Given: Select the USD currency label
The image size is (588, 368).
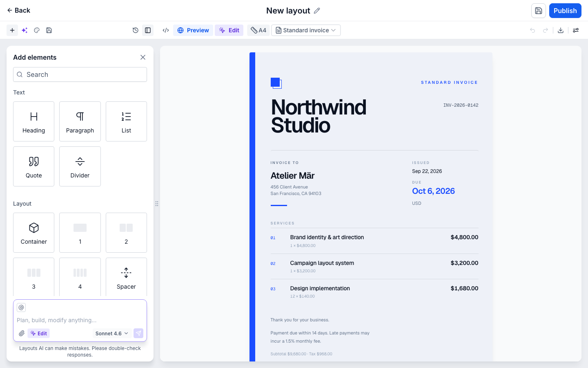Looking at the screenshot, I should [416, 203].
